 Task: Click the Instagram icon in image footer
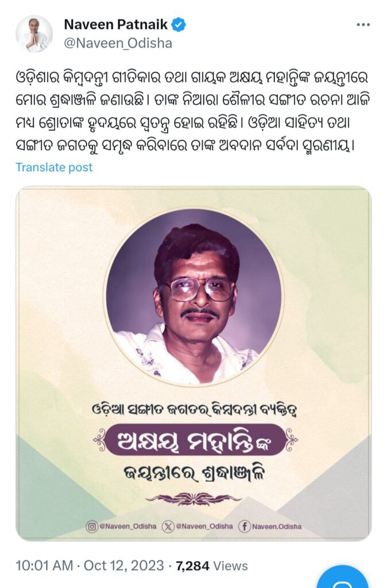coord(91,527)
